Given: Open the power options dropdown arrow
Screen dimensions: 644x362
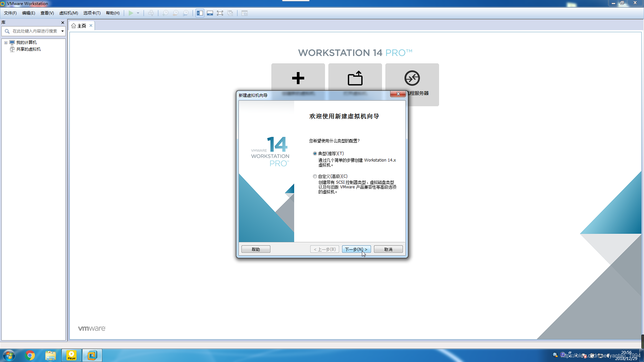Looking at the screenshot, I should (138, 13).
